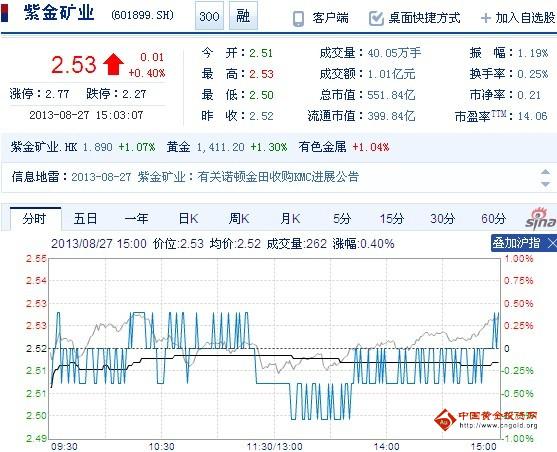The width and height of the screenshot is (557, 452).
Task: Select the 分时 chart tab
Action: coord(35,219)
